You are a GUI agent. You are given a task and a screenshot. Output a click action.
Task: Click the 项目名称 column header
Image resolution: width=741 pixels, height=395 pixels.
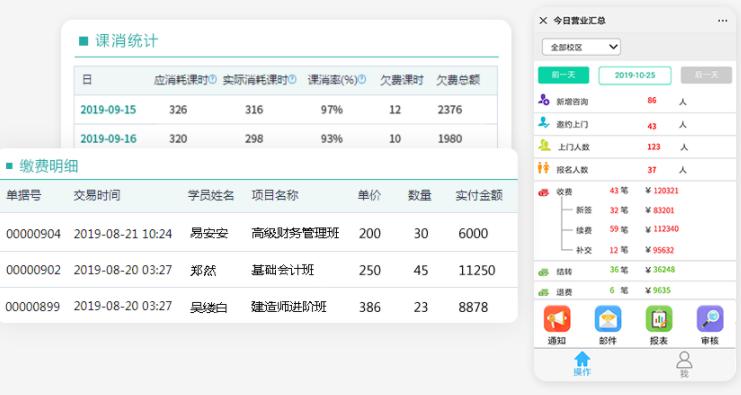[275, 195]
